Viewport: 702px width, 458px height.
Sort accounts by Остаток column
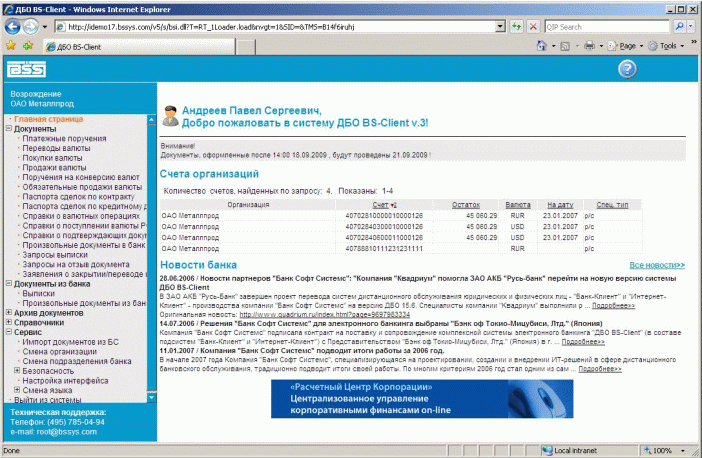click(x=466, y=205)
